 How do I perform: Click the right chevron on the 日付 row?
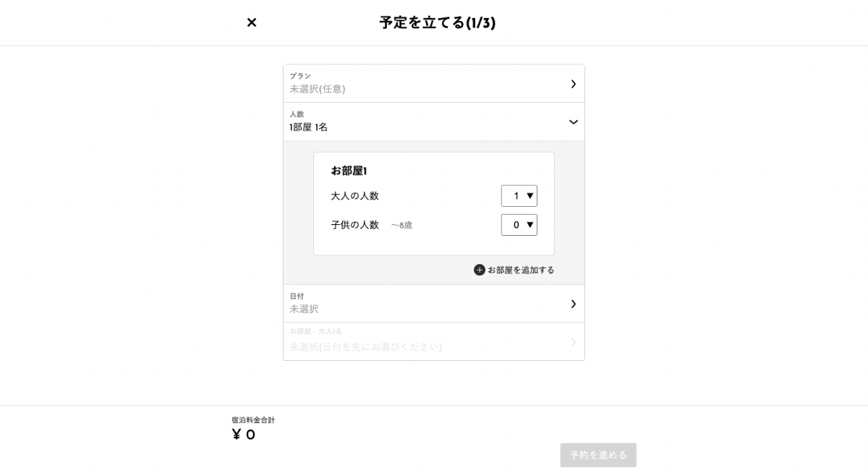click(573, 304)
